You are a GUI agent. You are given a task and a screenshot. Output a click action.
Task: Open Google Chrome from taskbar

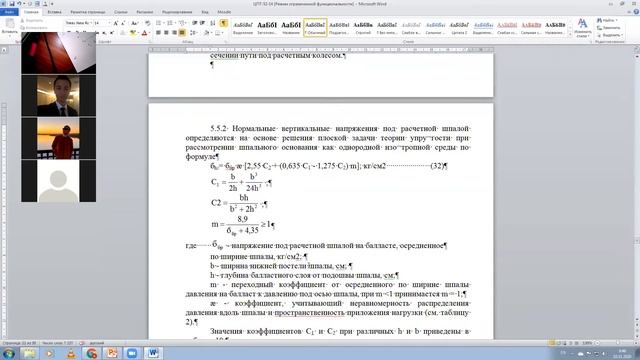click(91, 353)
